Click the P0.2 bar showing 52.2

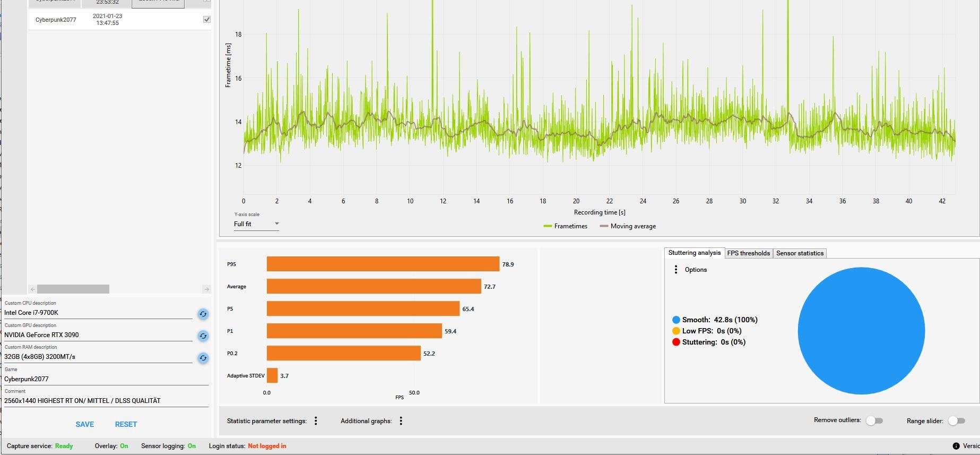click(x=344, y=353)
